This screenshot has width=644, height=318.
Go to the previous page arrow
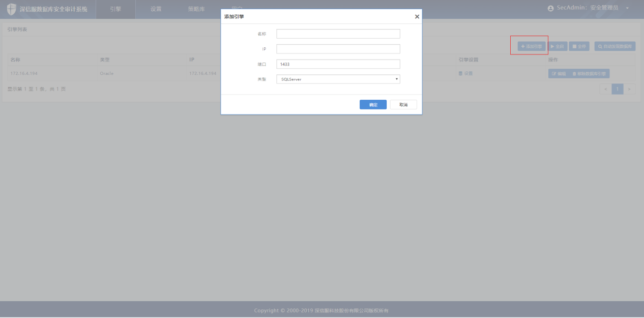point(605,89)
